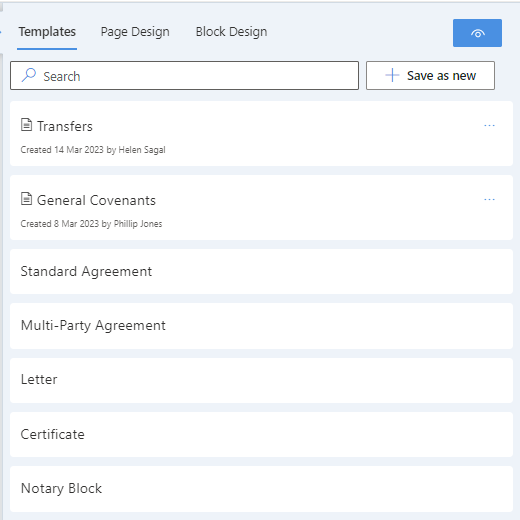Image resolution: width=520 pixels, height=520 pixels.
Task: Open the General Covenants more options menu
Action: coord(489,200)
